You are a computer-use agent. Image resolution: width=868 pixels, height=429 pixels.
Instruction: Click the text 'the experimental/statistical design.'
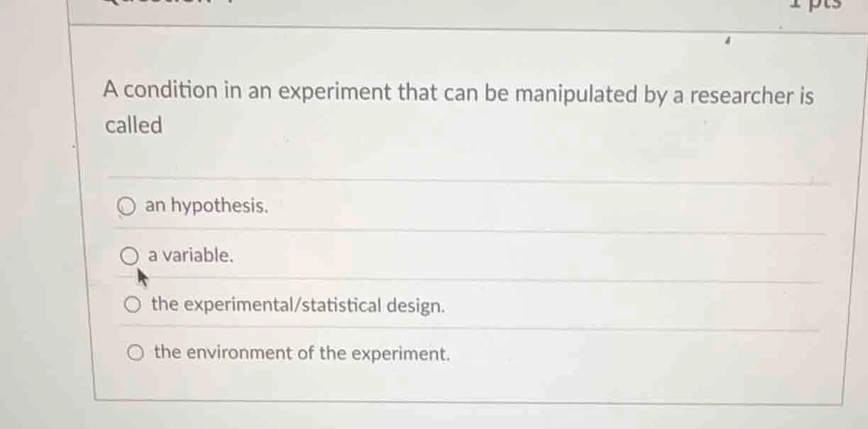point(298,305)
